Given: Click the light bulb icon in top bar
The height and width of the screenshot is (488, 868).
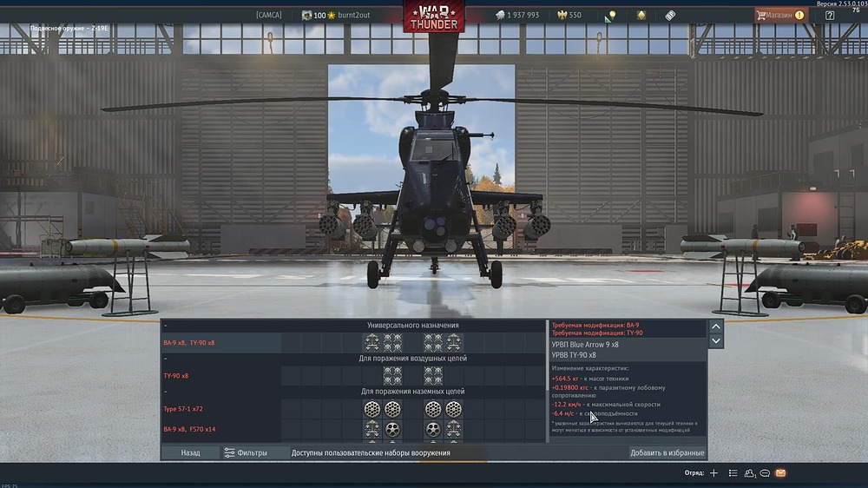Looking at the screenshot, I should click(611, 16).
